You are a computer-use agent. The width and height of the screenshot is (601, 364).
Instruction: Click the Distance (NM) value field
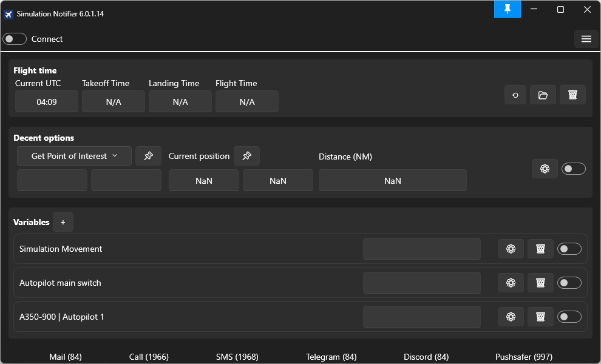[x=392, y=180]
